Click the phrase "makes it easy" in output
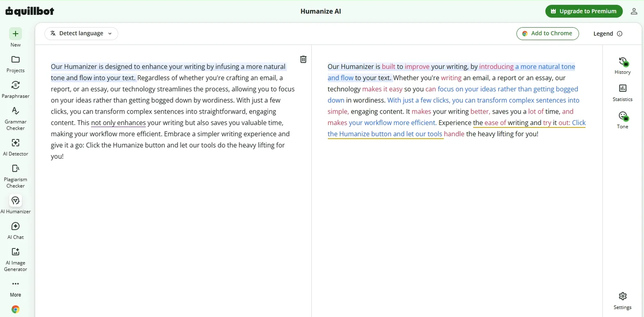This screenshot has width=644, height=317. click(x=382, y=89)
